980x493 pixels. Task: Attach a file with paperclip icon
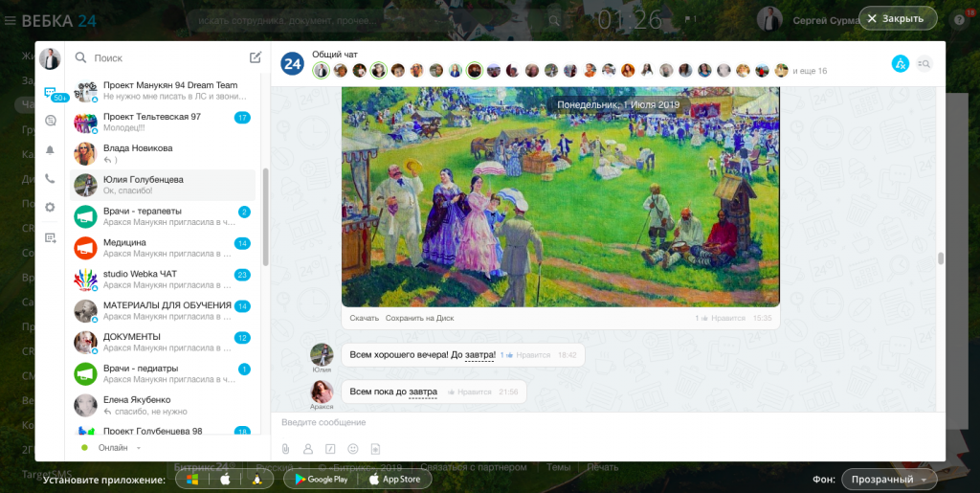(x=285, y=449)
